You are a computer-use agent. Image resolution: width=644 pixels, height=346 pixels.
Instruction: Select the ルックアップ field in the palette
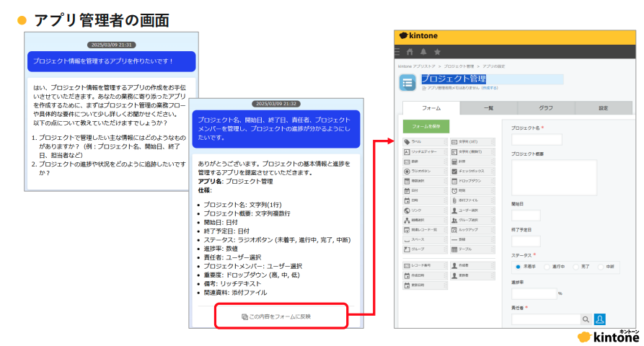point(473,230)
